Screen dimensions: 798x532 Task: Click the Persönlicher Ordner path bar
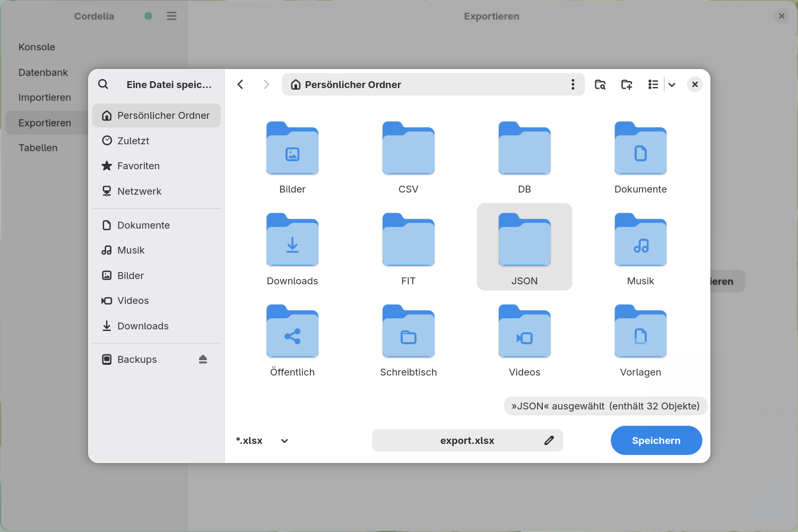coord(433,84)
